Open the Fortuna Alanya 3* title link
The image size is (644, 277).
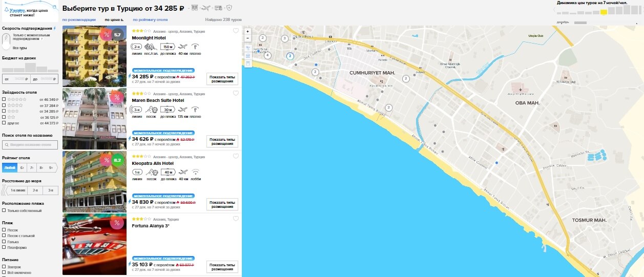(x=151, y=226)
